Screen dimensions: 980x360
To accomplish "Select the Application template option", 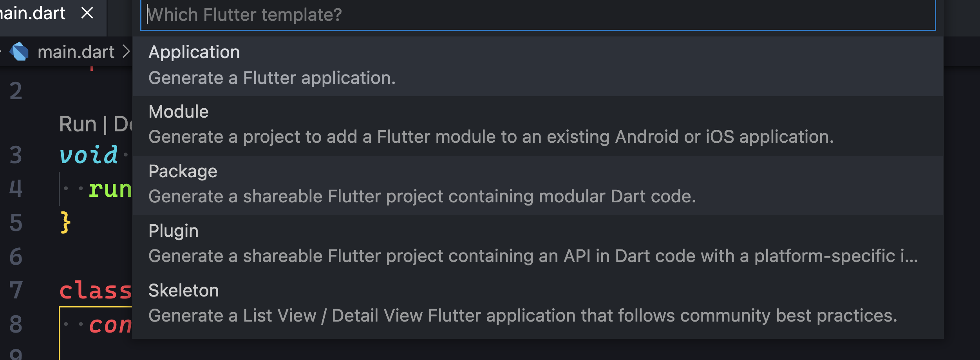I will pyautogui.click(x=537, y=65).
